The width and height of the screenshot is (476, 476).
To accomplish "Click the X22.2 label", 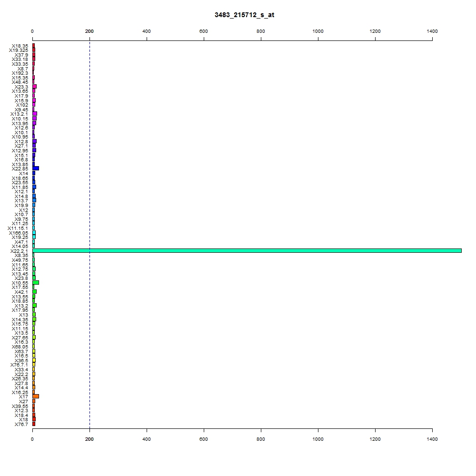I will point(21,374).
